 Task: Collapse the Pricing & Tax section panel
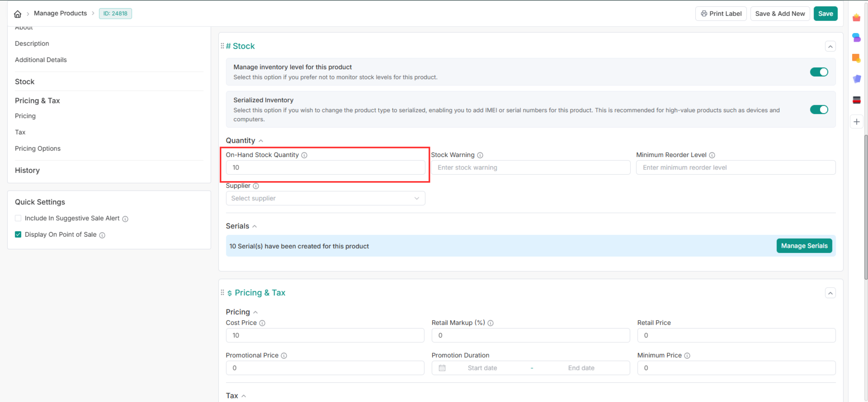click(830, 293)
